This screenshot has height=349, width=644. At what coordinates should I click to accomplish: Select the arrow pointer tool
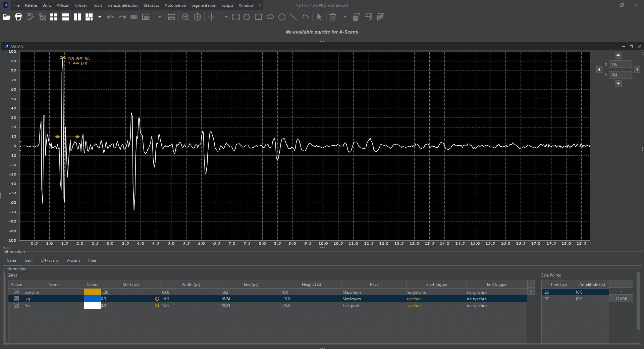[x=319, y=17]
